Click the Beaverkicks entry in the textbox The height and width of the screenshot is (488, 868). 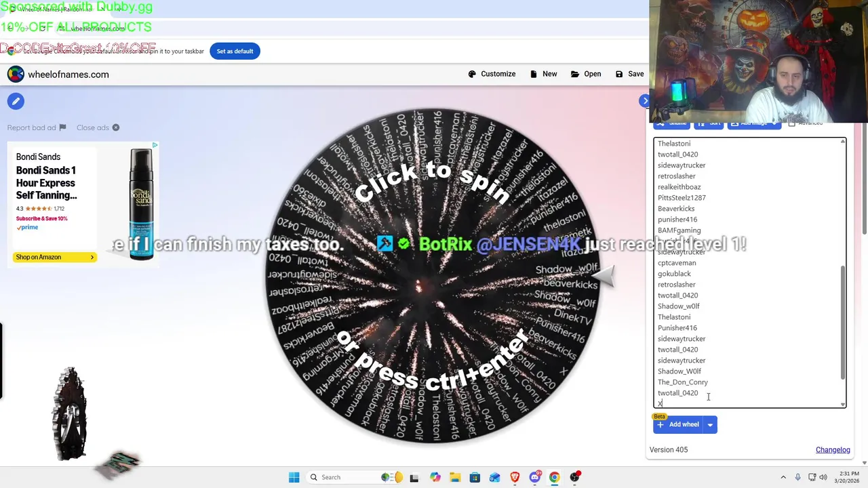click(x=675, y=209)
